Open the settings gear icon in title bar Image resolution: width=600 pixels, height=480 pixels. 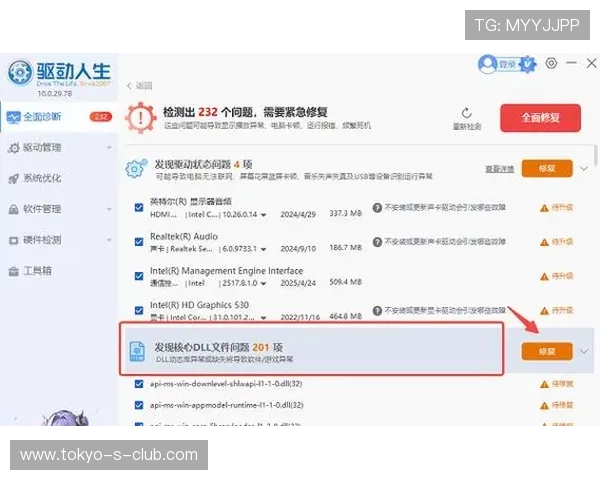pos(551,63)
